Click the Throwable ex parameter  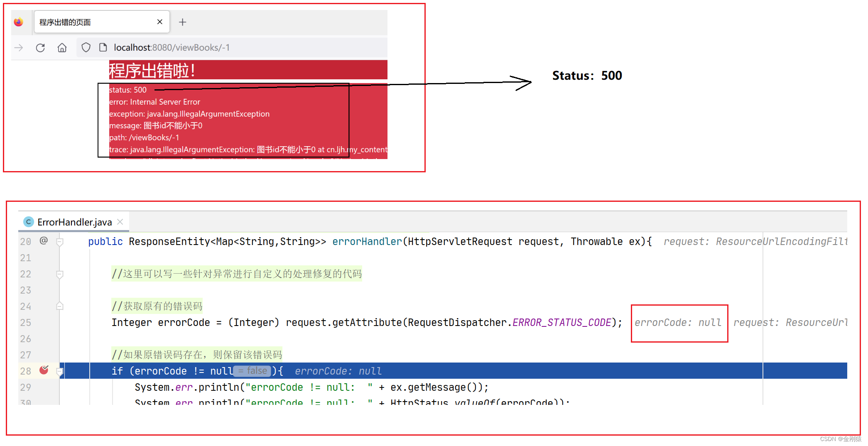605,242
